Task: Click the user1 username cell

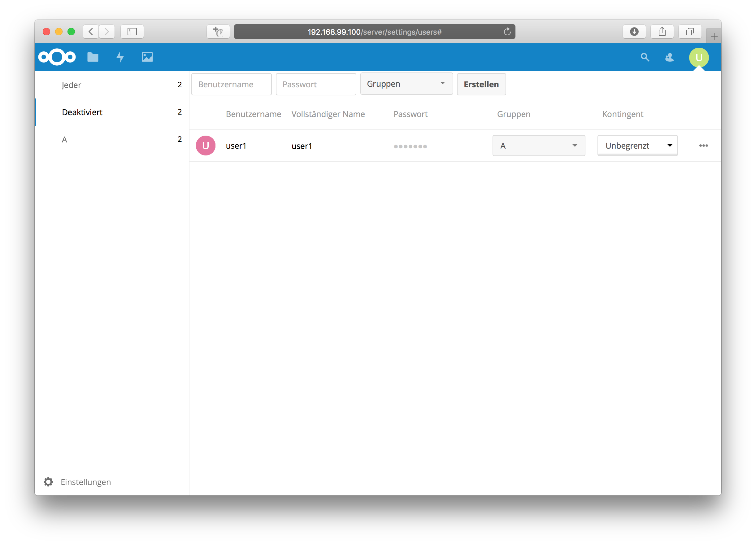Action: (236, 146)
